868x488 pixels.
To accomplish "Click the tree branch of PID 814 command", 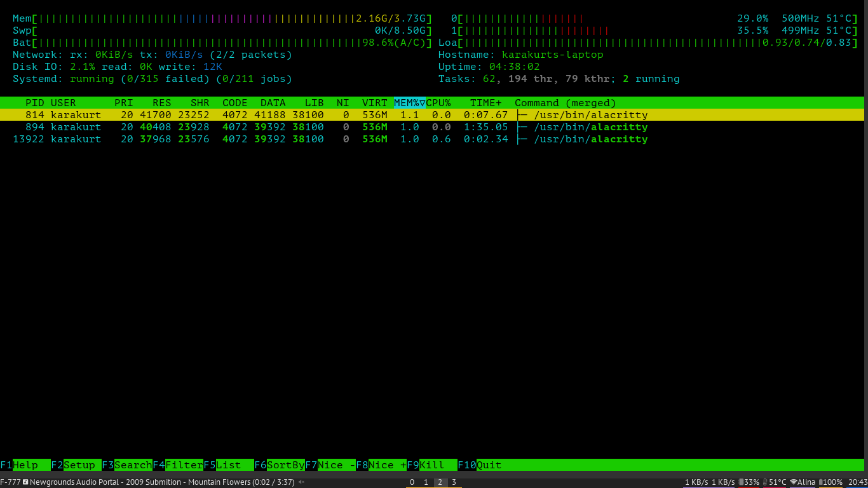I will click(x=521, y=115).
